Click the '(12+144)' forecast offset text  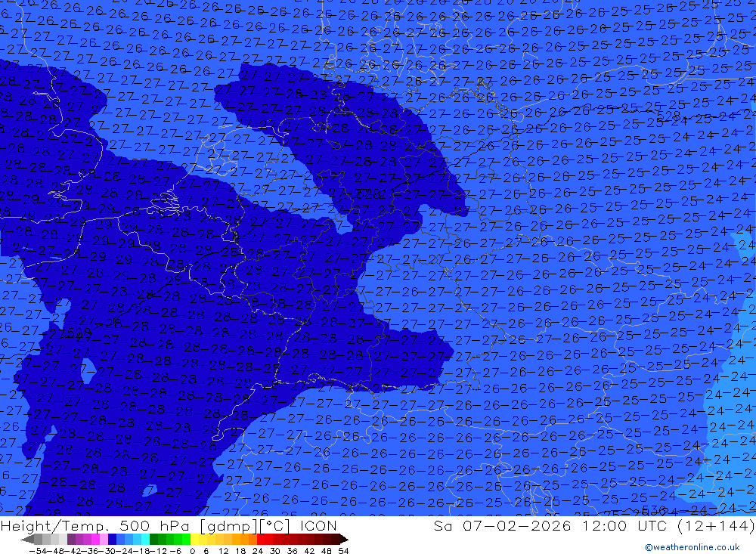tap(717, 525)
